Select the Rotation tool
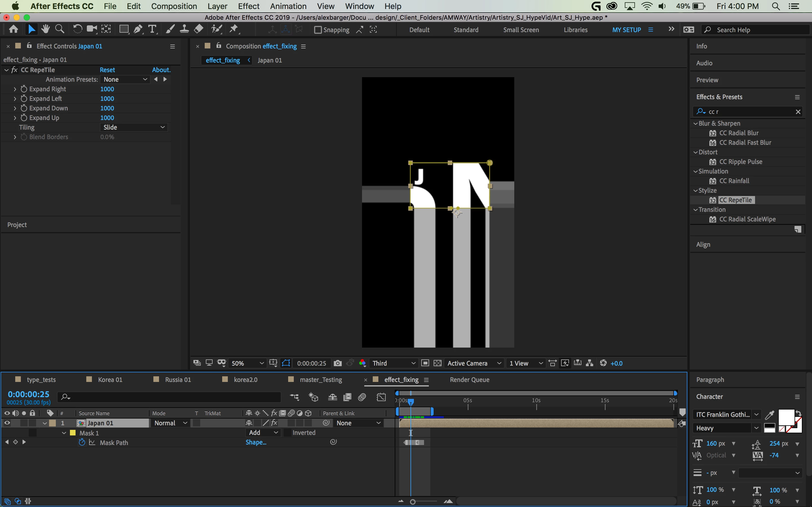 (78, 29)
